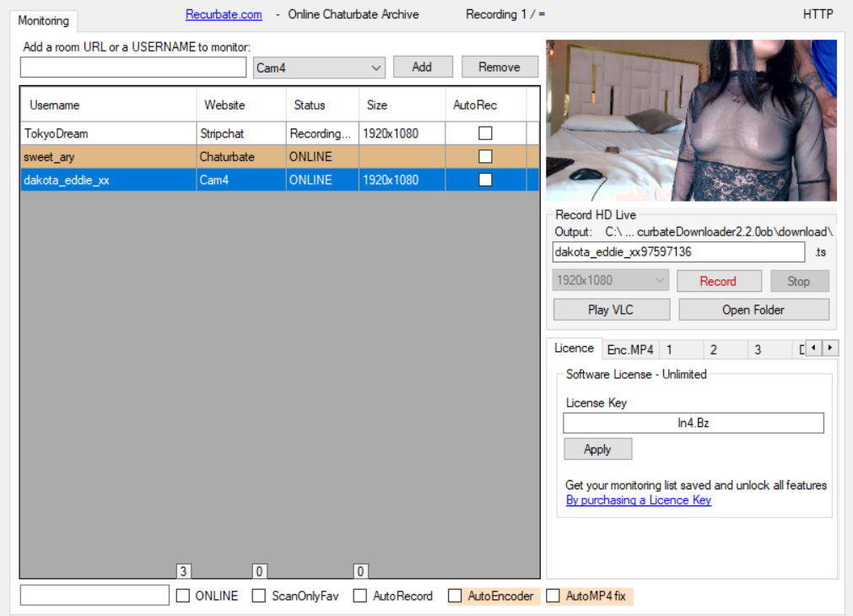Open the Cam4 website dropdown

coord(319,68)
